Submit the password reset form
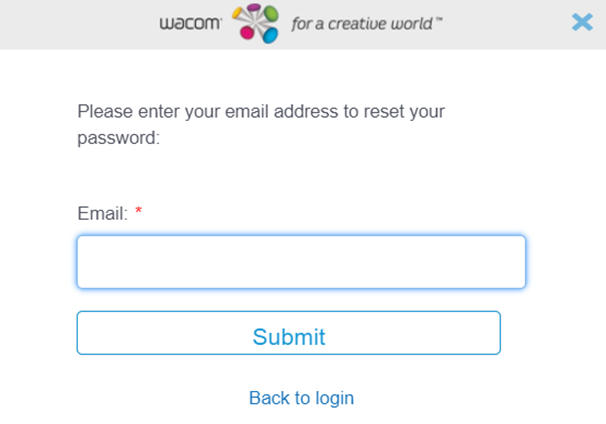Image resolution: width=606 pixels, height=424 pixels. click(289, 333)
